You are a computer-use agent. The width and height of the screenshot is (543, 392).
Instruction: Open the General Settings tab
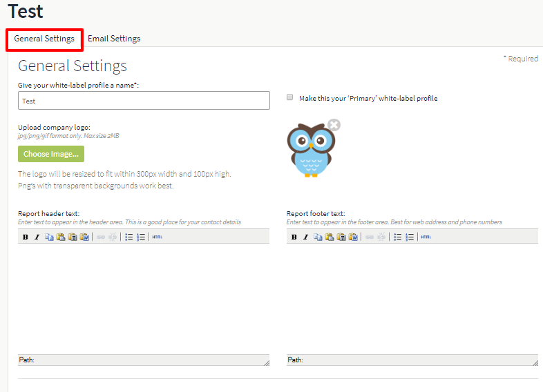(44, 39)
